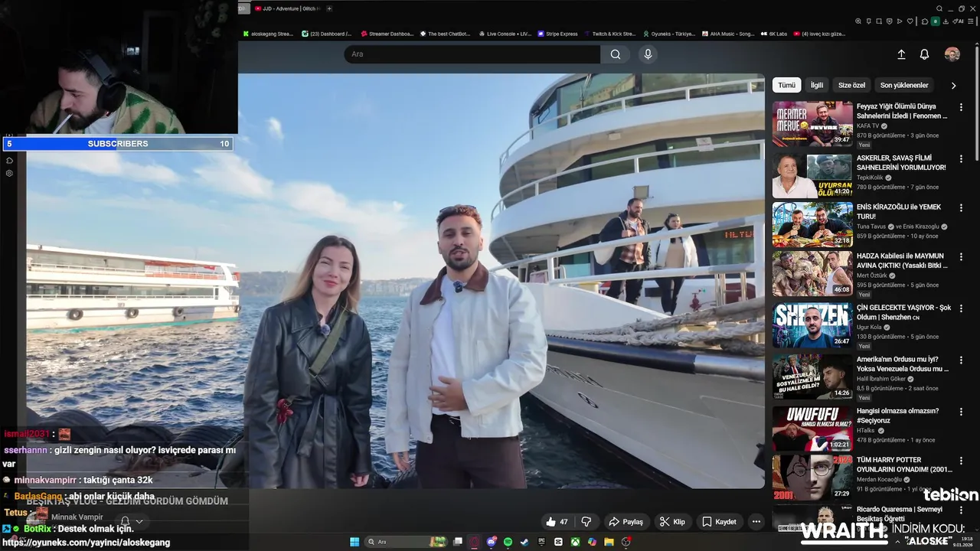Open Epic Games launcher on taskbar
This screenshot has width=980, height=551.
click(x=541, y=542)
